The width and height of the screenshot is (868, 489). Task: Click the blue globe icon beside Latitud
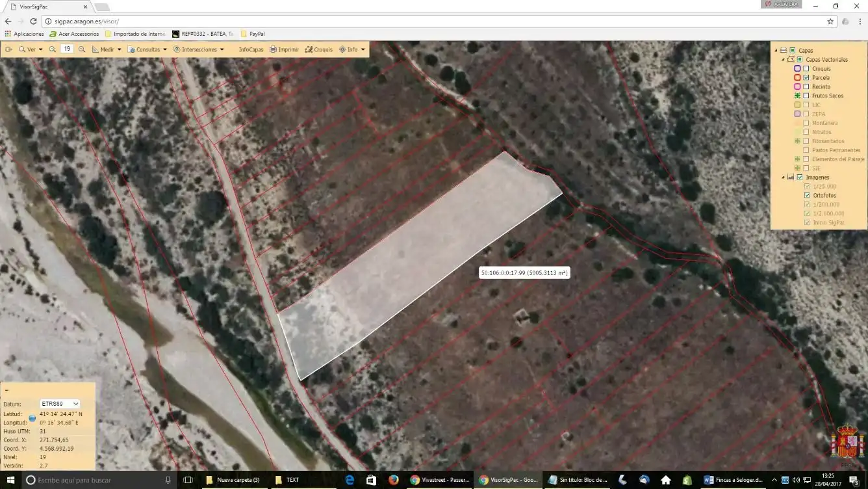(32, 418)
